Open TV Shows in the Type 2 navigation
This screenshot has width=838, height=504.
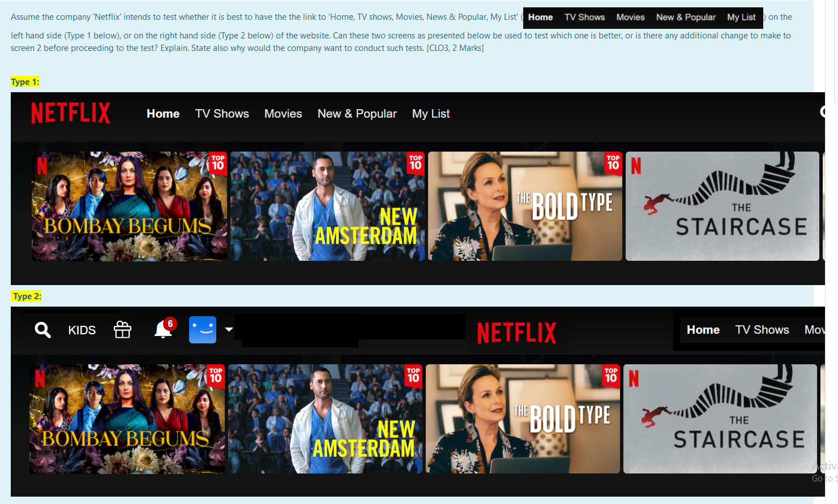(x=762, y=330)
